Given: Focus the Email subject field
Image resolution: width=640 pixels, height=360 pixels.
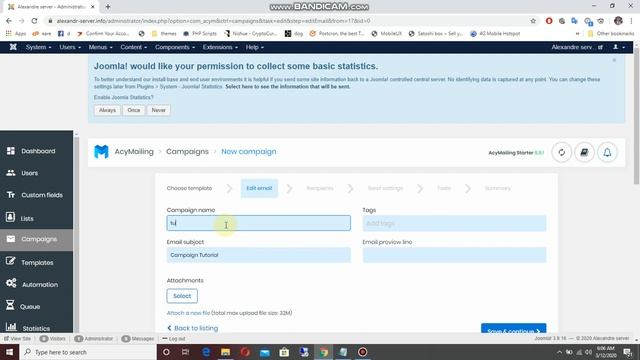Looking at the screenshot, I should coord(258,255).
